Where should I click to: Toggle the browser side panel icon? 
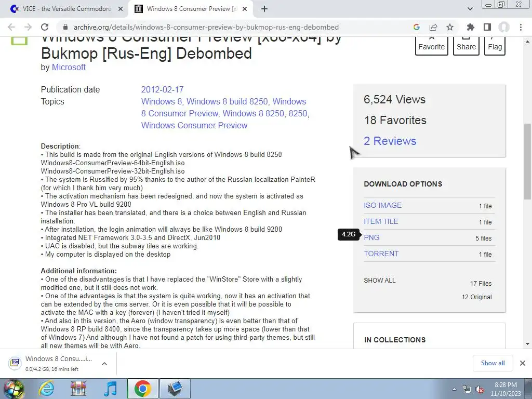point(487,27)
